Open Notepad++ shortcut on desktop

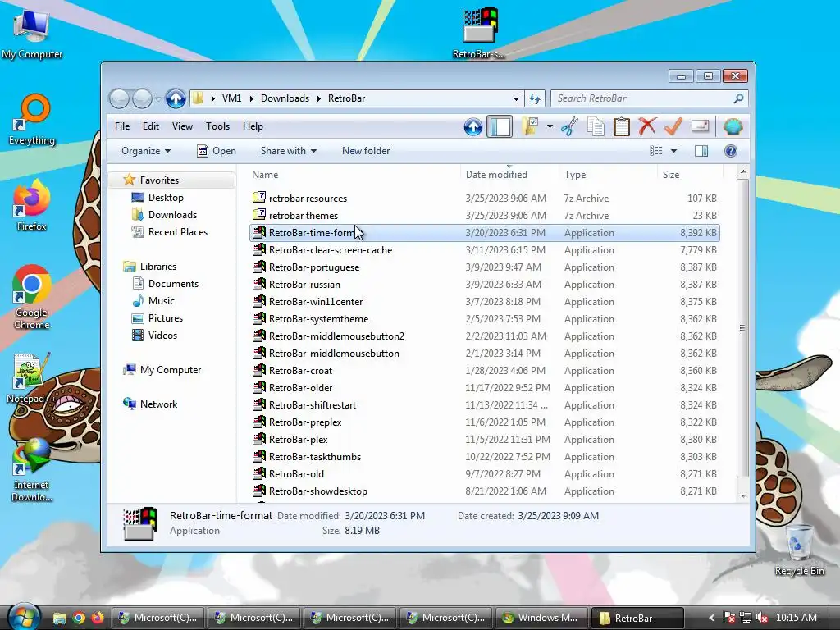(x=31, y=378)
